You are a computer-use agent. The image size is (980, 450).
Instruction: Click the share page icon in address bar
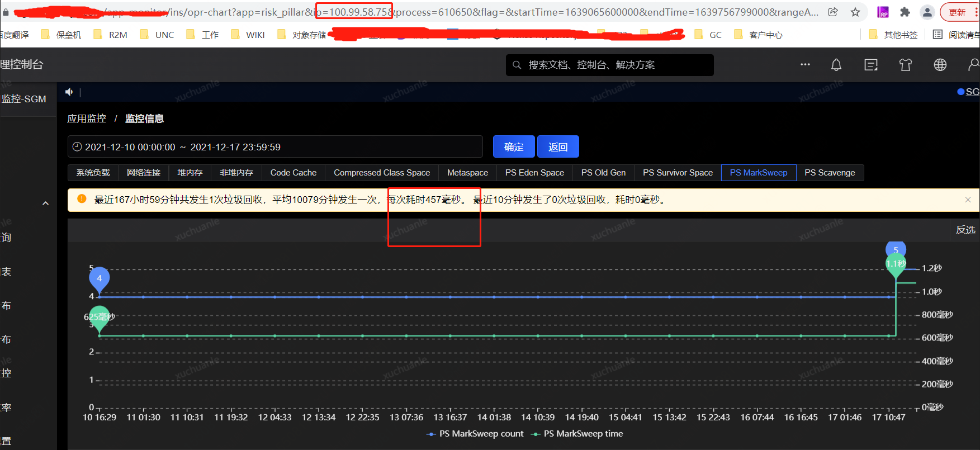click(833, 12)
